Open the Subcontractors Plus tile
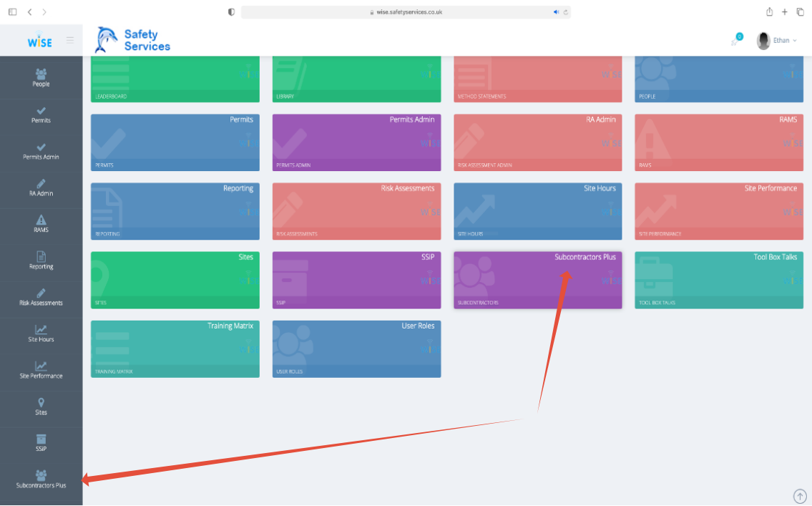Screen dimensions: 812x506 tap(538, 280)
